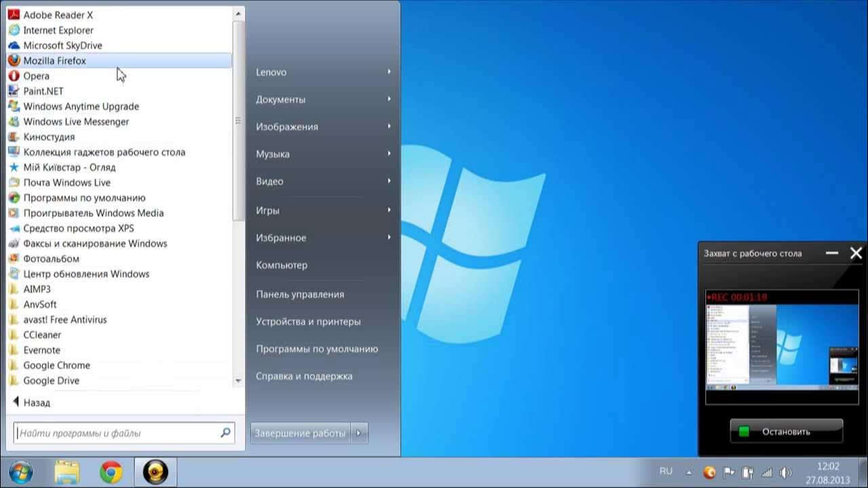
Task: Expand the Google Drive folder
Action: click(x=119, y=381)
